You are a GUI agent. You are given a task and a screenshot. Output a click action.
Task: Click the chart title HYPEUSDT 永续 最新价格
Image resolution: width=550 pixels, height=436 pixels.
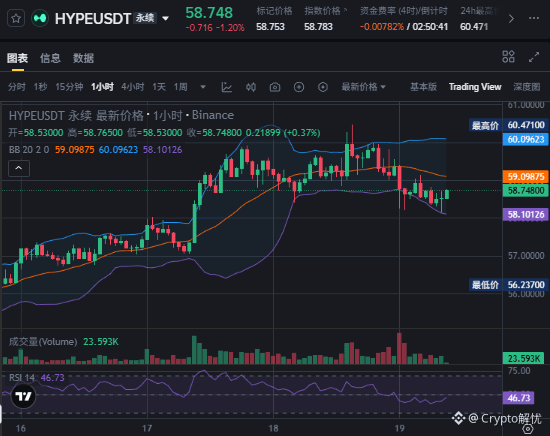76,115
